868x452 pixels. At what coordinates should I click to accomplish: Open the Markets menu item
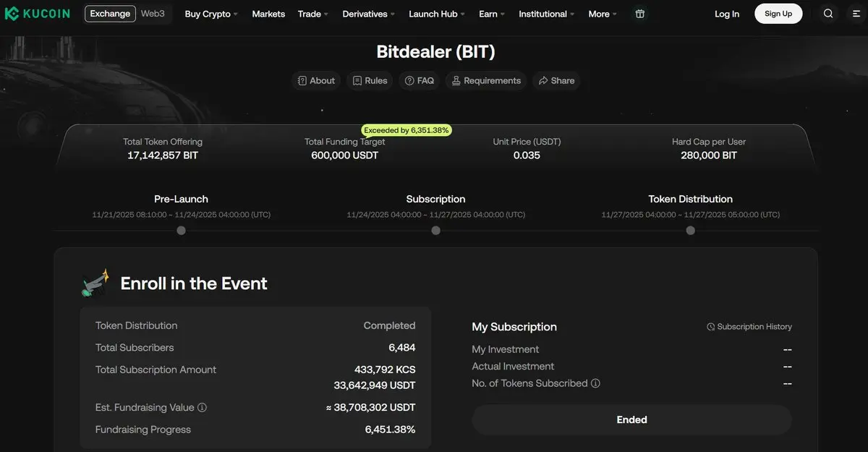pyautogui.click(x=268, y=14)
